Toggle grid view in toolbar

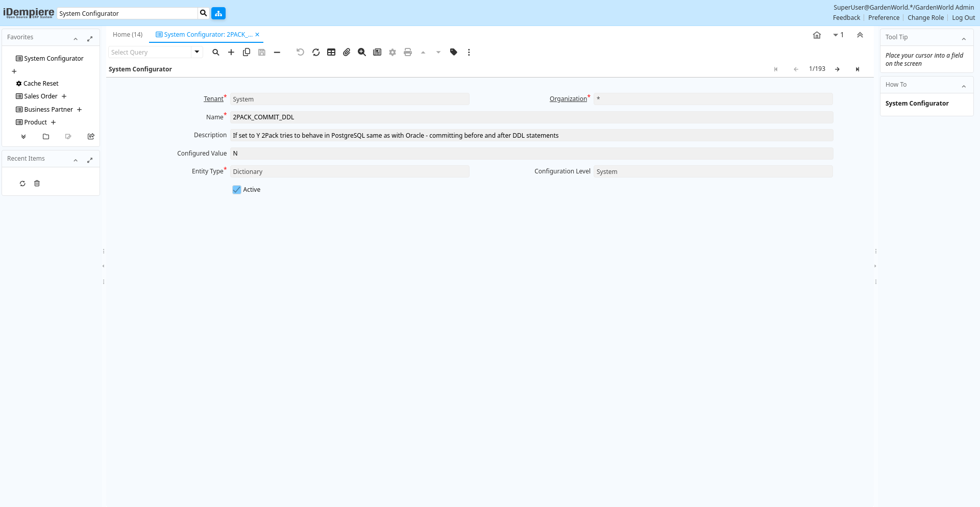point(331,52)
